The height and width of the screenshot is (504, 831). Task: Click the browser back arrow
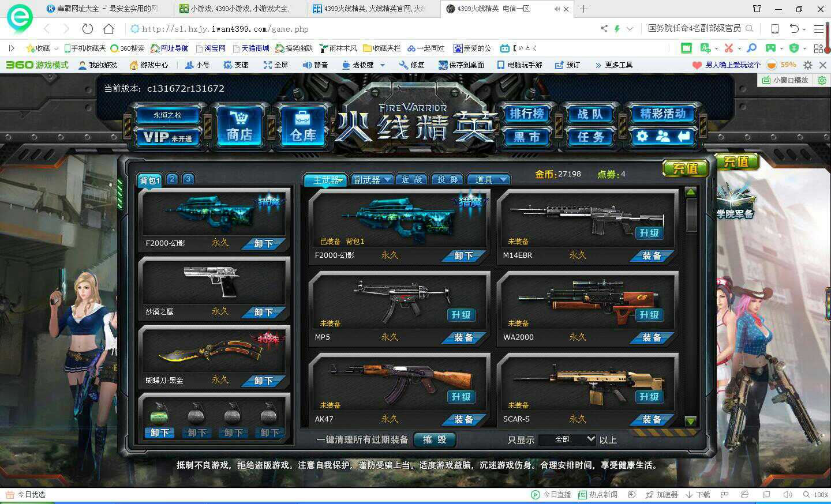click(x=47, y=29)
